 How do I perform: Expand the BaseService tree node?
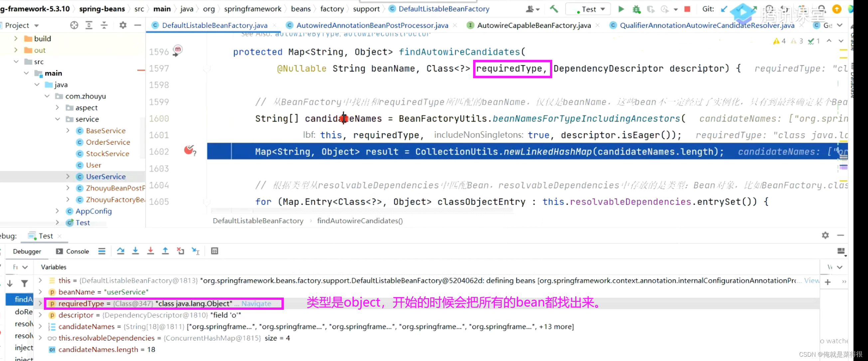(68, 131)
